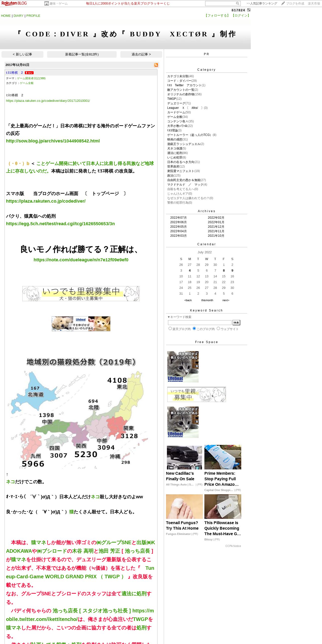Select the このブログ内 radio button
322x644 pixels.
click(x=194, y=329)
